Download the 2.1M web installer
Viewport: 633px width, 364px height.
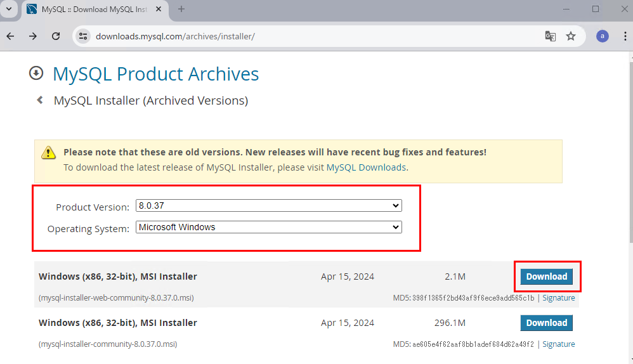[546, 276]
